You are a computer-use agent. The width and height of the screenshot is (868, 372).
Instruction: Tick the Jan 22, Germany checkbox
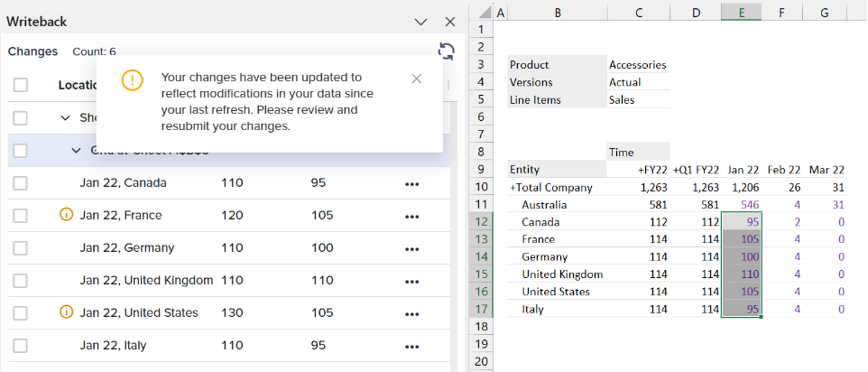(x=21, y=248)
